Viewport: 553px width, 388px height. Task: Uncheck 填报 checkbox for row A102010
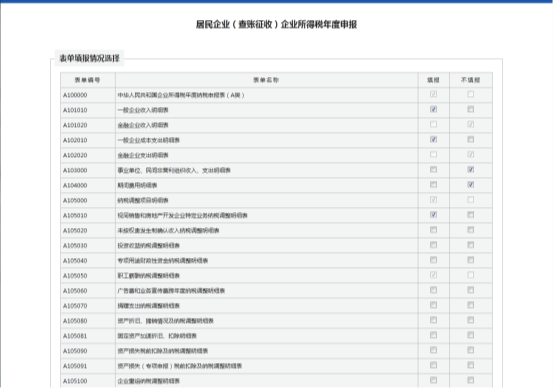point(433,139)
